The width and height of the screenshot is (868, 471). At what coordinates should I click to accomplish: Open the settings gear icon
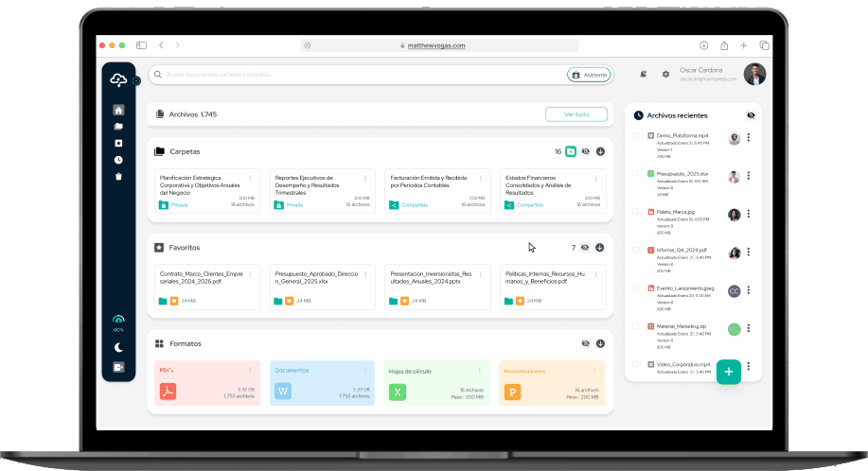[x=666, y=74]
